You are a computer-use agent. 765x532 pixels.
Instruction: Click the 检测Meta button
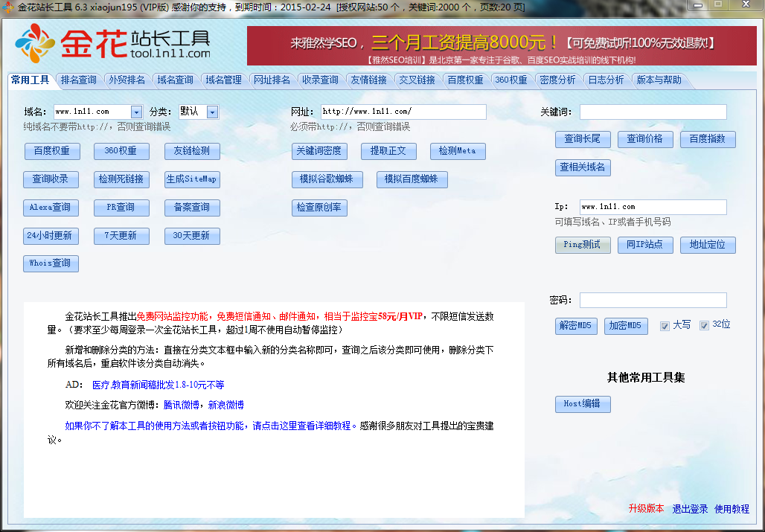coord(458,151)
